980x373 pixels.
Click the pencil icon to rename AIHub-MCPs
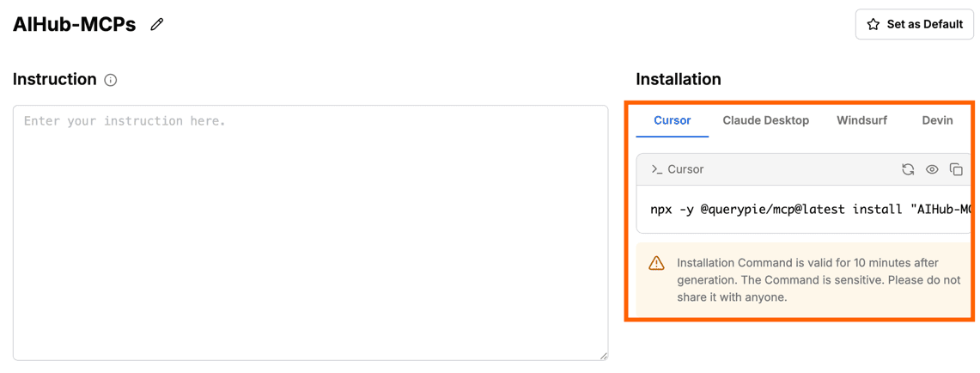point(156,25)
